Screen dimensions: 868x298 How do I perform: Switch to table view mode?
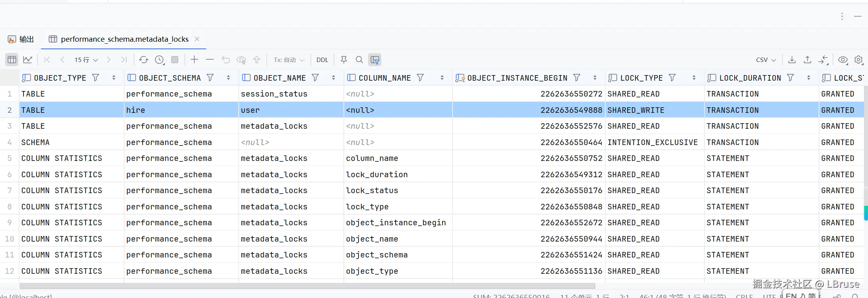[x=12, y=60]
